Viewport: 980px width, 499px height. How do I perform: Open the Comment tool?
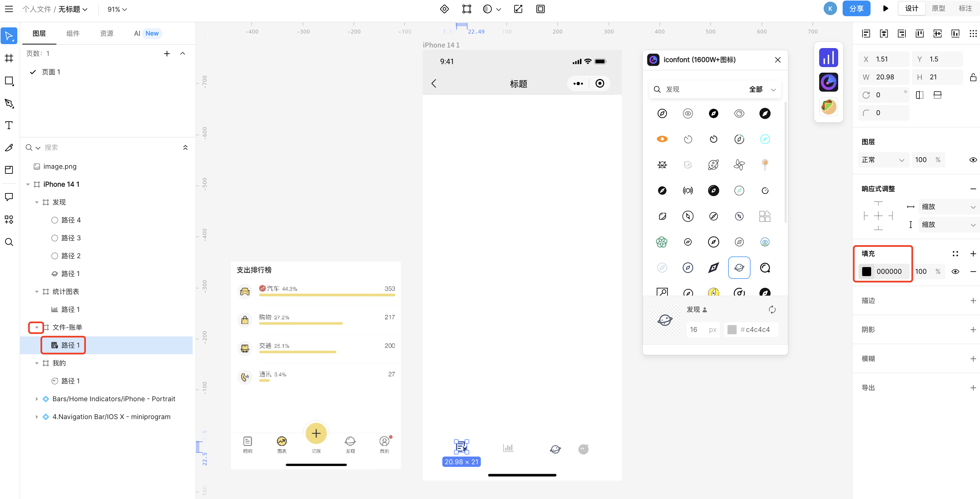[9, 197]
